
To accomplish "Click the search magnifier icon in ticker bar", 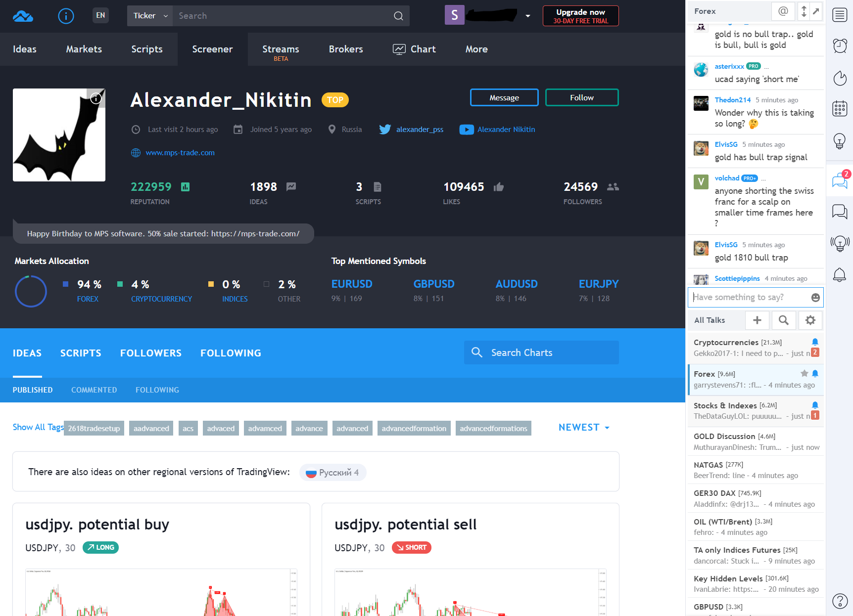I will pyautogui.click(x=398, y=16).
